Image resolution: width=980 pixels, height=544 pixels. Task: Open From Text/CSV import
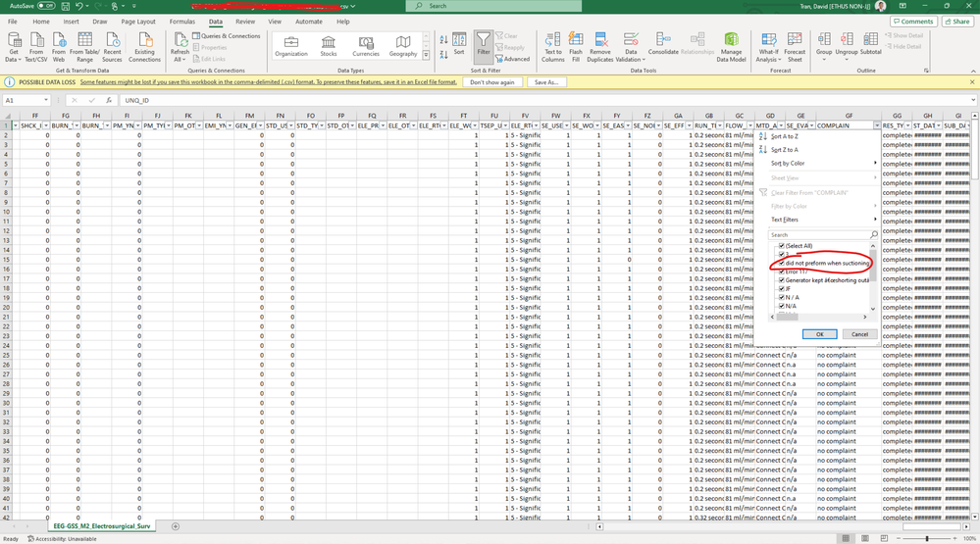pyautogui.click(x=36, y=41)
